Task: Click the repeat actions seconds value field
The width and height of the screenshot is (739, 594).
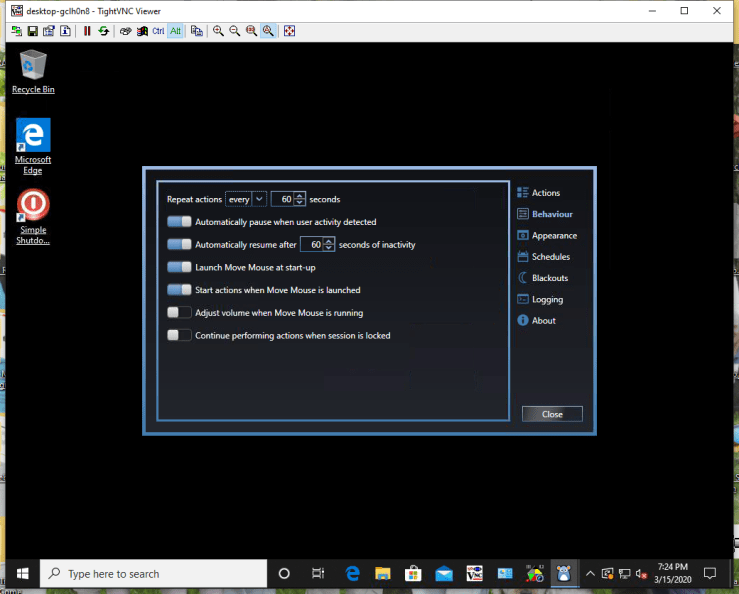Action: pos(283,199)
